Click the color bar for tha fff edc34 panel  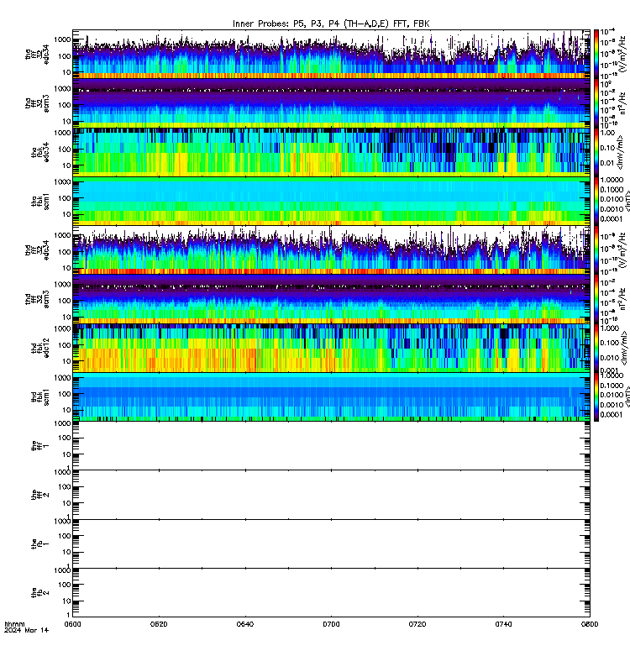click(596, 55)
